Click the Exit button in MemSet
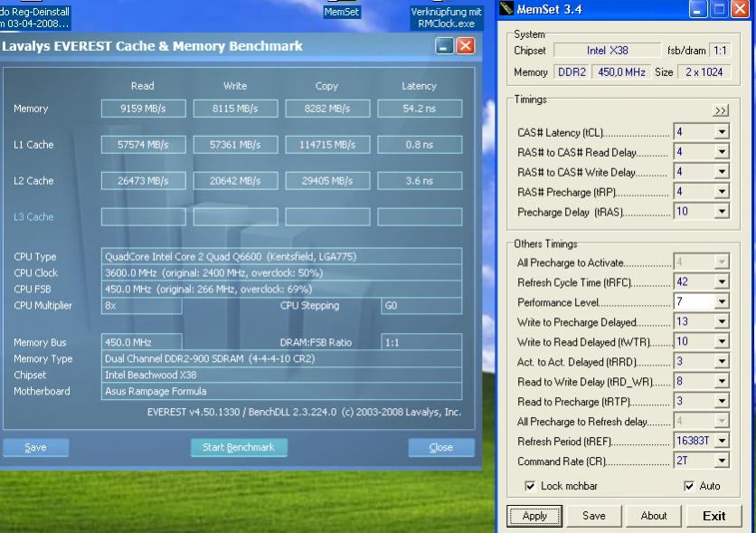The width and height of the screenshot is (756, 533). 713,516
